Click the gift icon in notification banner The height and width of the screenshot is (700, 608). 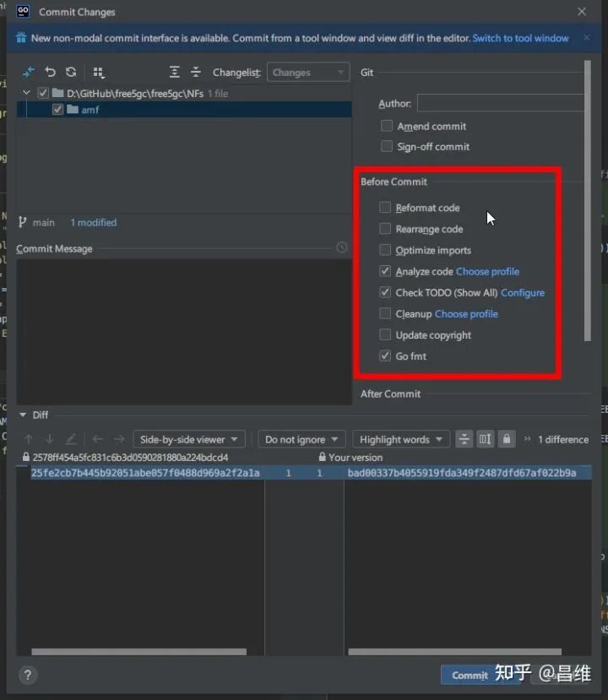21,38
